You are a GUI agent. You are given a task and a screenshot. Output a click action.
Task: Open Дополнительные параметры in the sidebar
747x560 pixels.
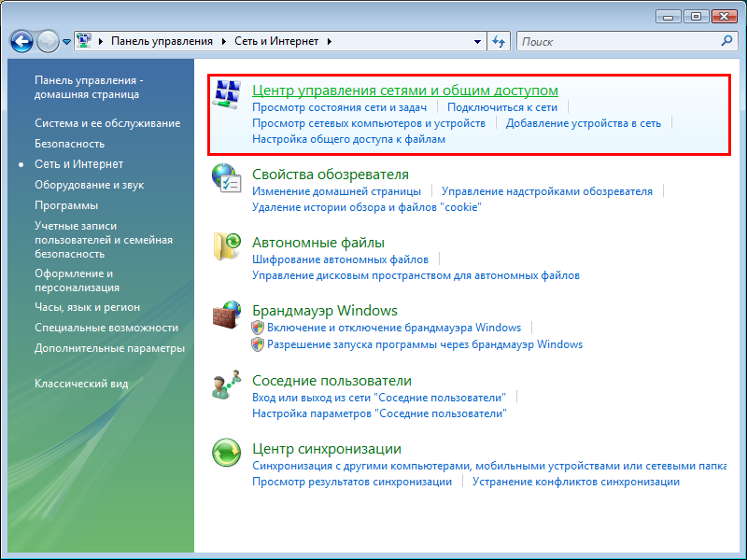[x=109, y=348]
